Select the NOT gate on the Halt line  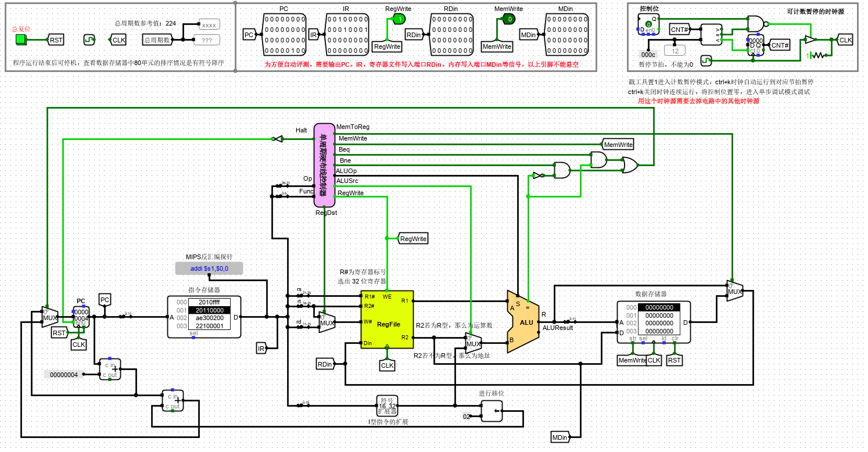point(278,139)
